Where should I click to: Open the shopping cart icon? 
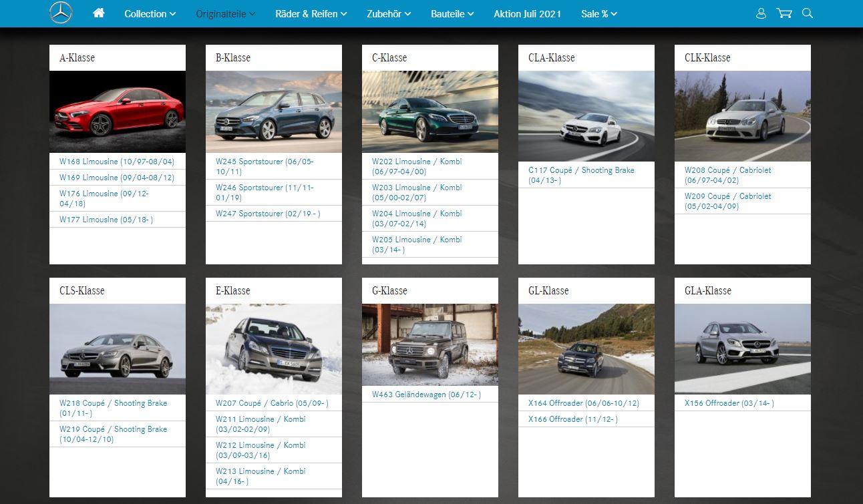point(784,13)
